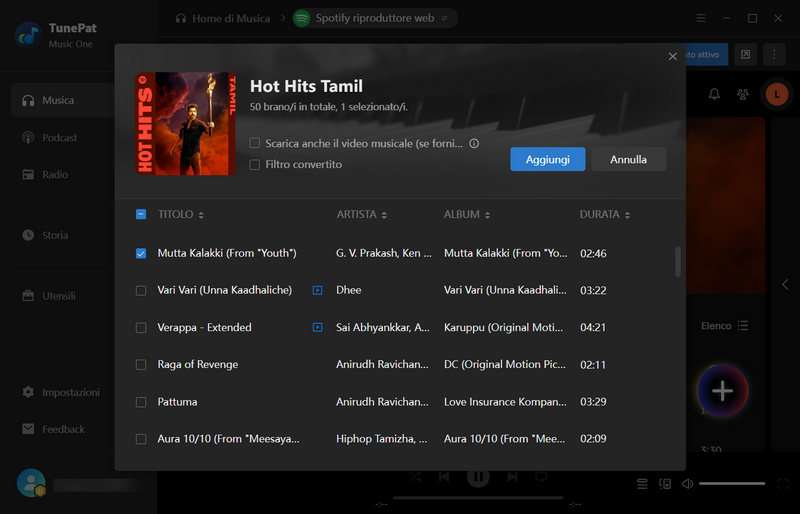Open the hamburger menu in title bar
The width and height of the screenshot is (800, 514).
701,18
